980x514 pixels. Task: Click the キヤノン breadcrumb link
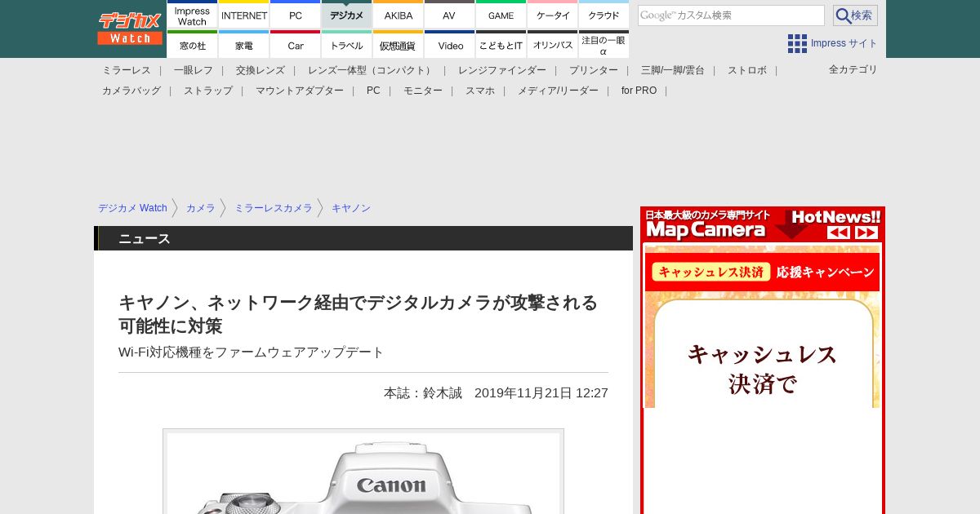[351, 208]
